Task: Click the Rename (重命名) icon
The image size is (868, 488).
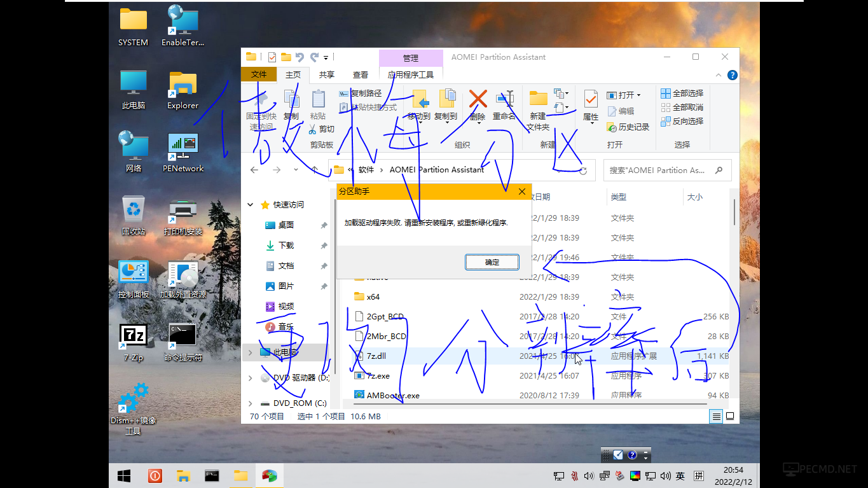Action: [x=504, y=99]
